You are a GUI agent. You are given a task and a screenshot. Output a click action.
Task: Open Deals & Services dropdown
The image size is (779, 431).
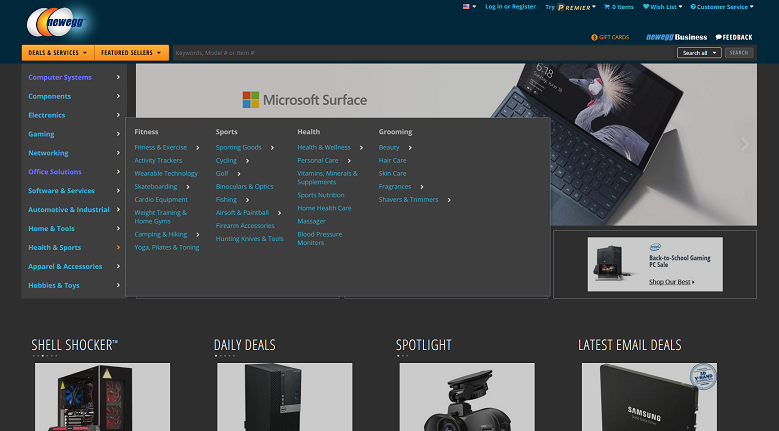(x=58, y=53)
